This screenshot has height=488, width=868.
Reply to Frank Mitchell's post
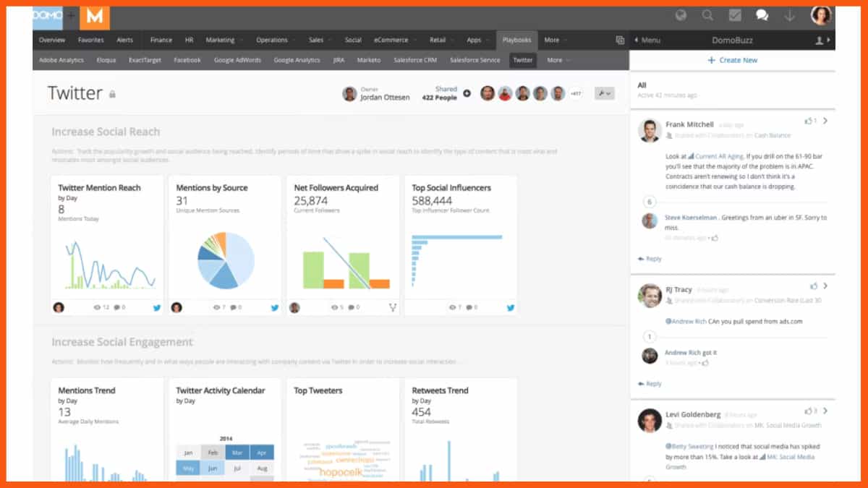(x=650, y=259)
